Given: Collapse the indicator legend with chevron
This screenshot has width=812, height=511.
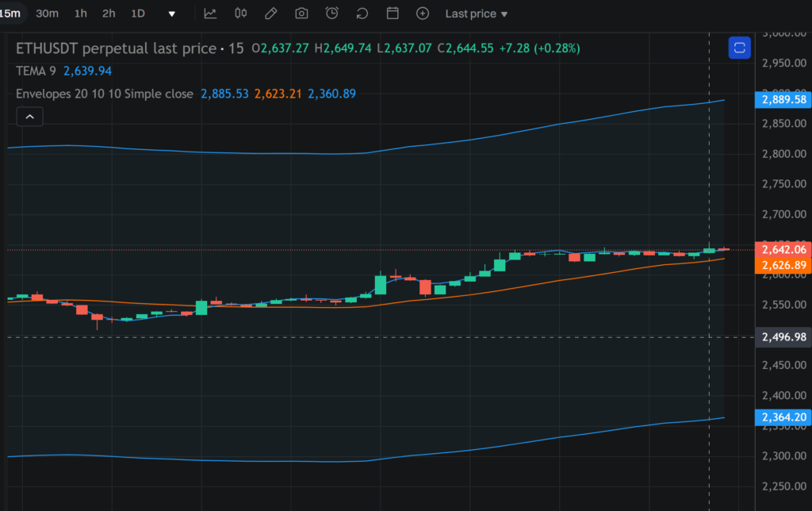Looking at the screenshot, I should 29,117.
